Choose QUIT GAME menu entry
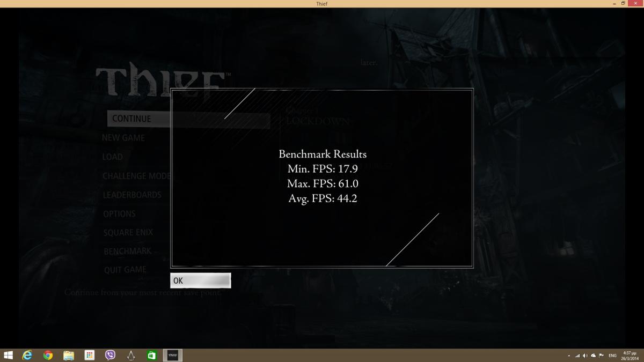 coord(125,270)
